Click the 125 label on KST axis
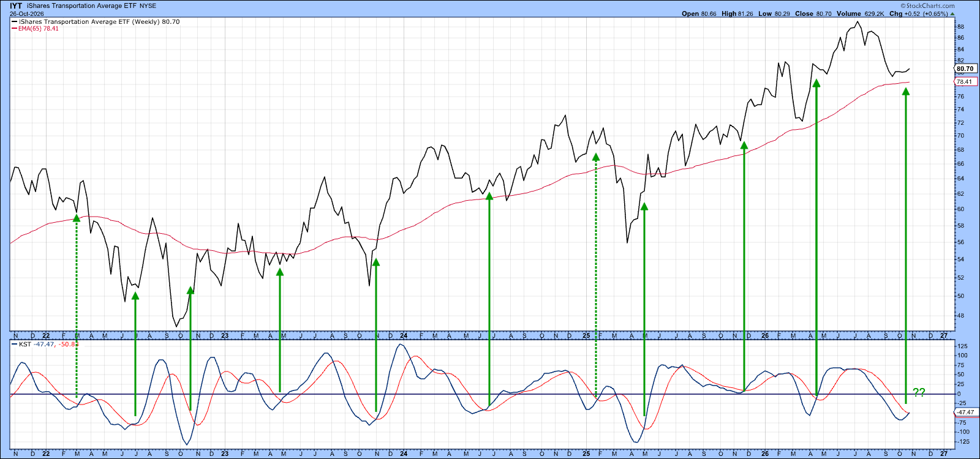Screen dimensions: 980x459 962,347
